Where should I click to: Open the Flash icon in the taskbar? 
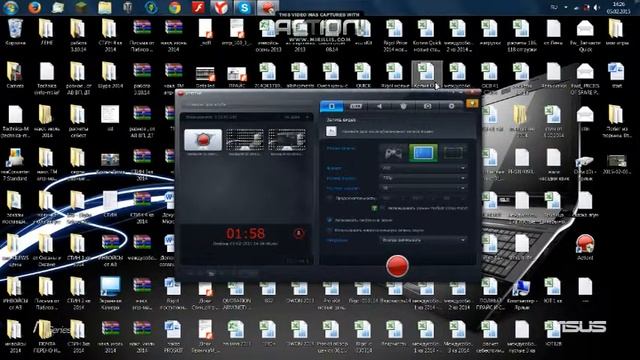pyautogui.click(x=198, y=7)
